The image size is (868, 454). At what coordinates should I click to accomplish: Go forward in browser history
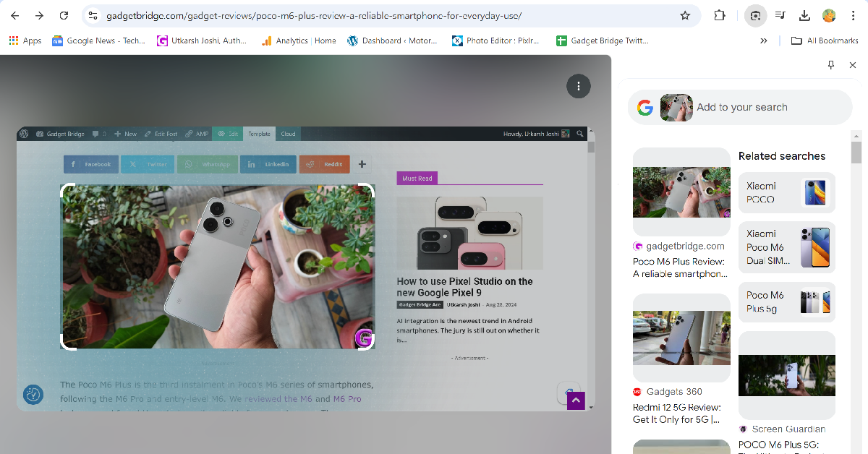tap(39, 15)
